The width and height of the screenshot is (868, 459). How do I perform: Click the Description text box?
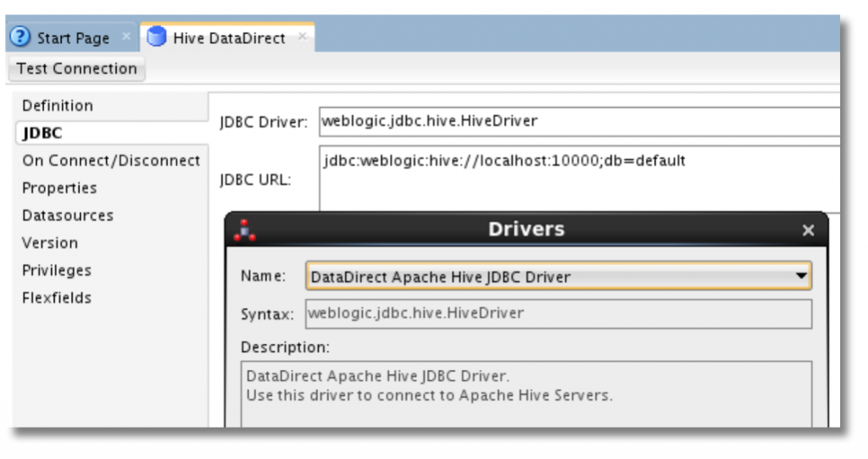(526, 394)
